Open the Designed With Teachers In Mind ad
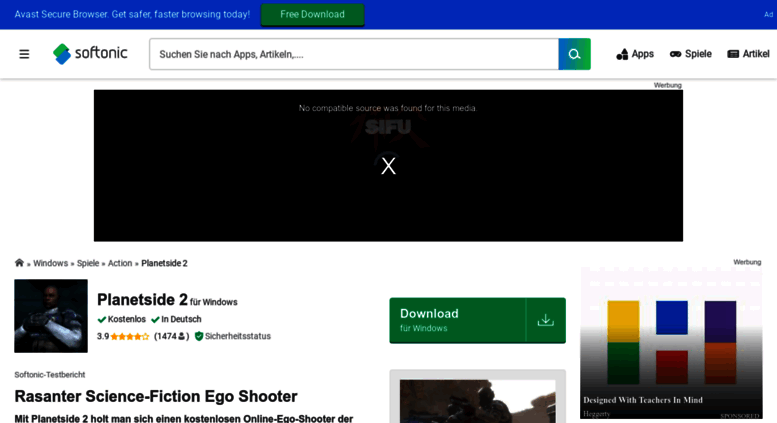The image size is (777, 423). (671, 343)
